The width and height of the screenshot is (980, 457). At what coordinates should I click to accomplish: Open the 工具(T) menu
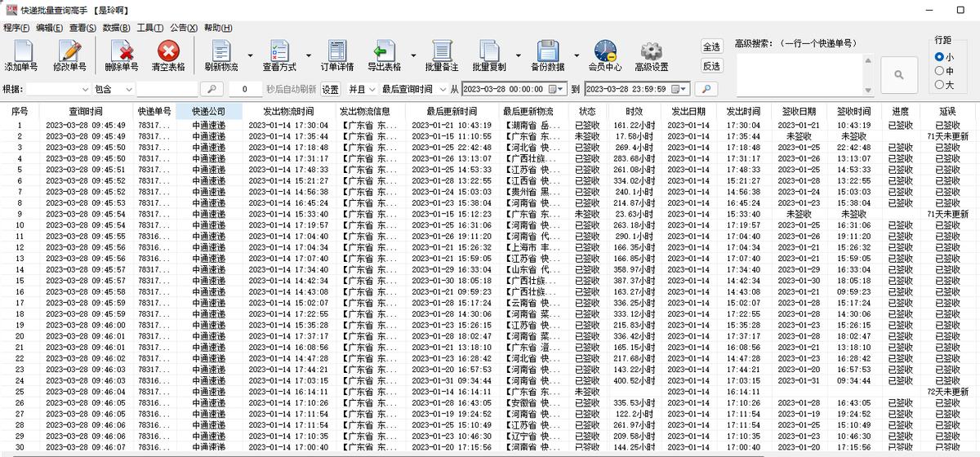coord(150,28)
